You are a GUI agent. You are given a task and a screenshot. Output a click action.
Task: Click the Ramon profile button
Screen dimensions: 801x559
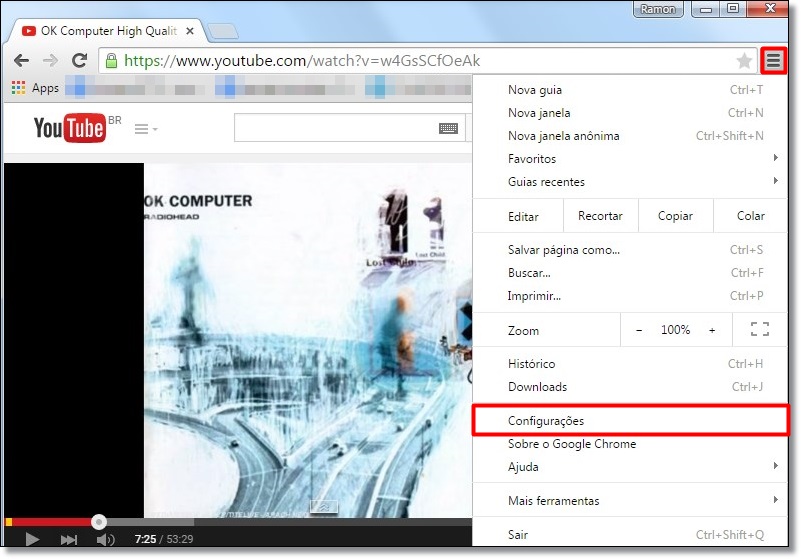pyautogui.click(x=658, y=9)
